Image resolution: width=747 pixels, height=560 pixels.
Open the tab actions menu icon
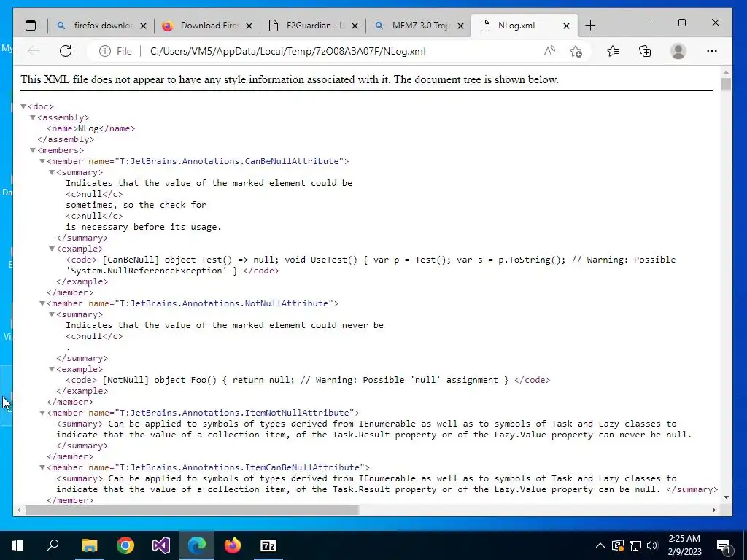click(x=31, y=26)
